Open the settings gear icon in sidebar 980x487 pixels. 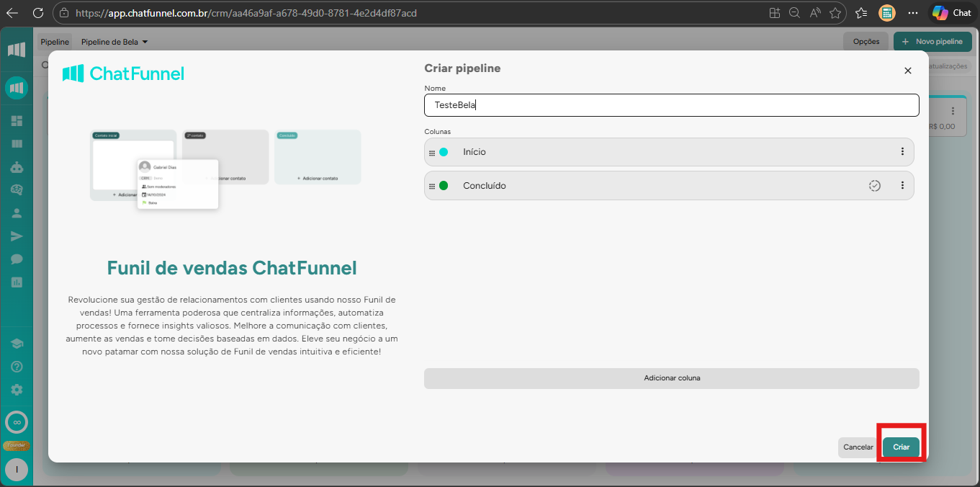point(17,390)
